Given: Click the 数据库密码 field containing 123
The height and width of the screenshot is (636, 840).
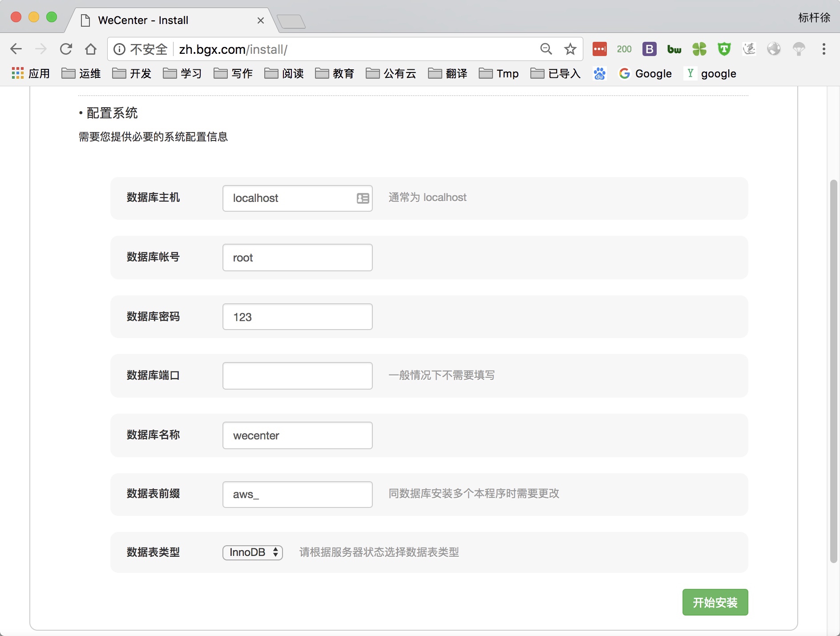Looking at the screenshot, I should [297, 317].
